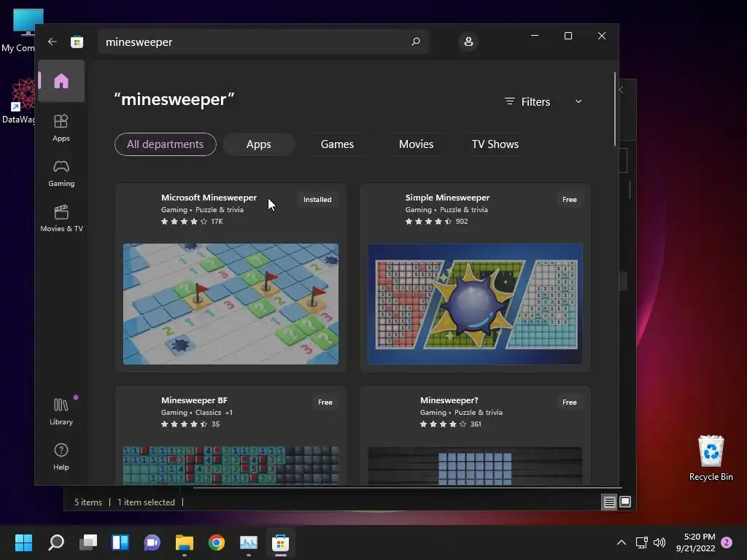
Task: Select the Recycle Bin desktop icon
Action: [x=711, y=458]
